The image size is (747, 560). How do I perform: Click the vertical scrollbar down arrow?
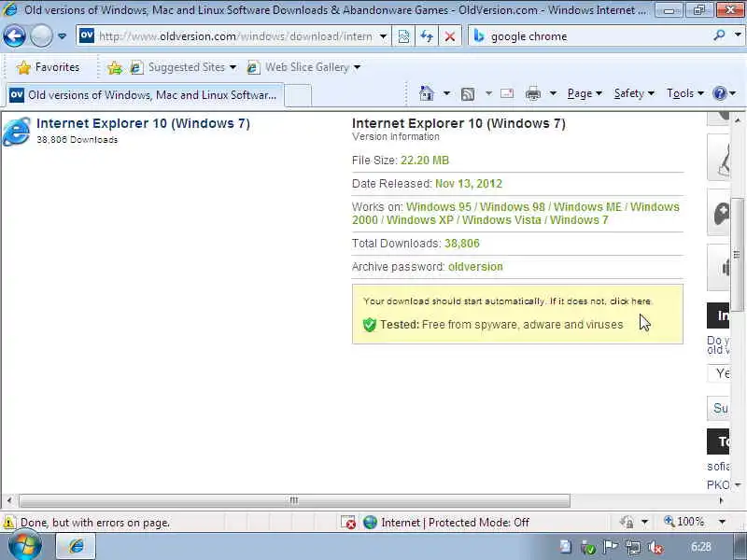pyautogui.click(x=738, y=484)
